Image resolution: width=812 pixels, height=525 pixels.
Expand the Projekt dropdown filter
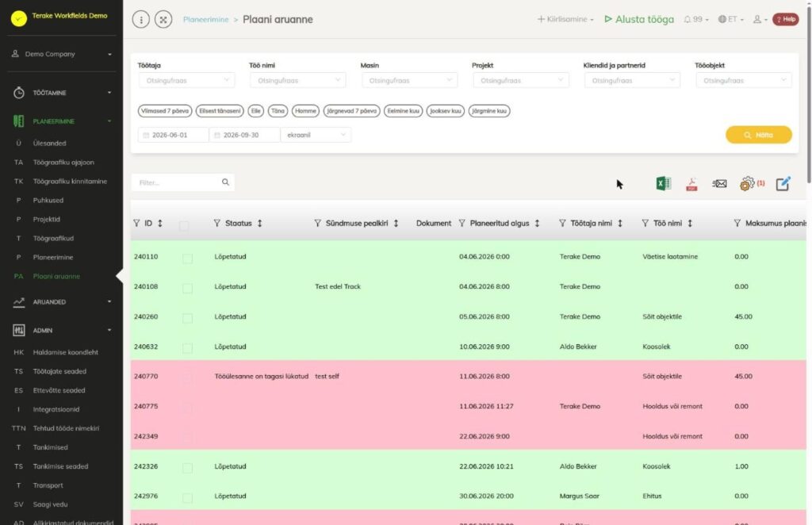pos(521,80)
